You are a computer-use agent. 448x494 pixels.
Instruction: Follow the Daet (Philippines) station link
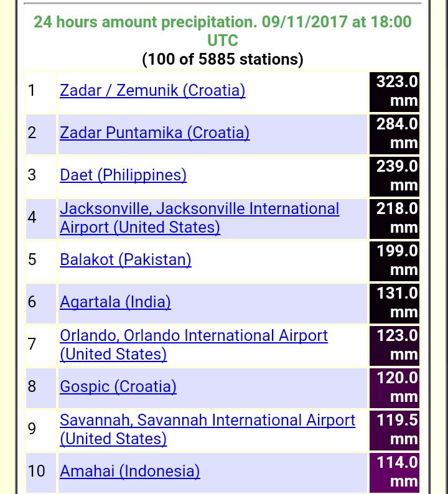coord(123,175)
